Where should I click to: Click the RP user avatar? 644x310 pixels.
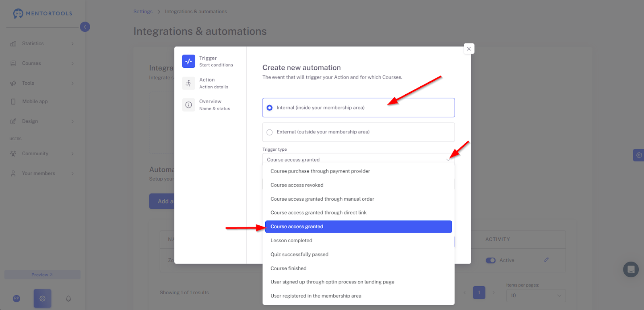pos(17,298)
